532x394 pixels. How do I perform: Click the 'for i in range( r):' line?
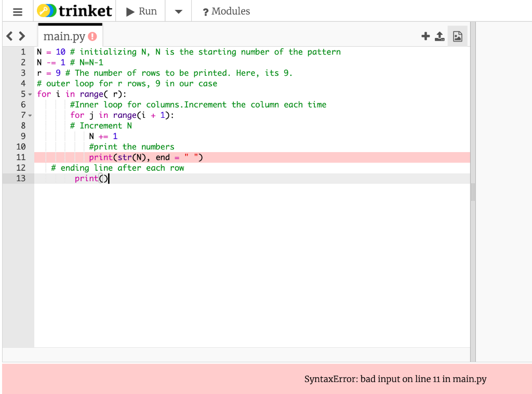82,94
